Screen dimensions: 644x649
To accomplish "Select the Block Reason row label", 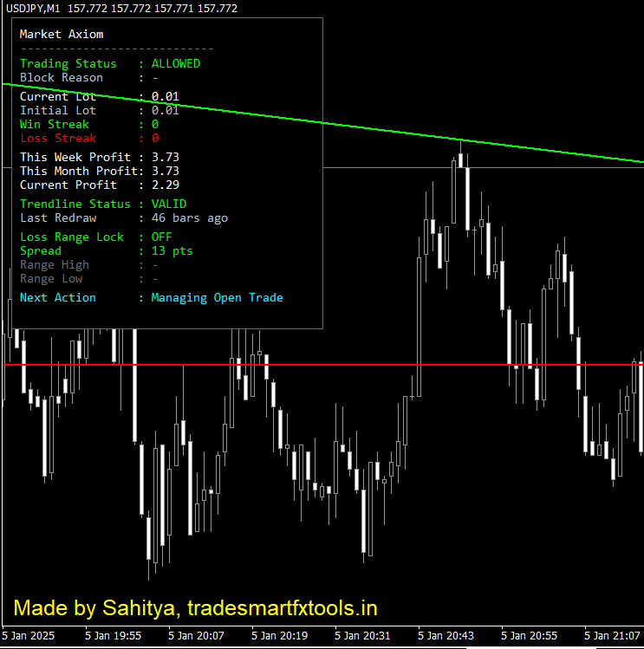I will [62, 77].
